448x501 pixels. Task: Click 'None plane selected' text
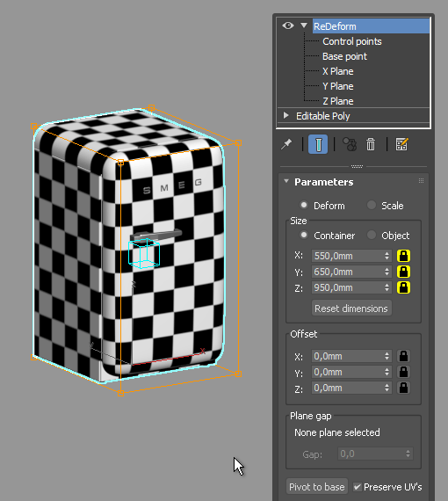(336, 432)
